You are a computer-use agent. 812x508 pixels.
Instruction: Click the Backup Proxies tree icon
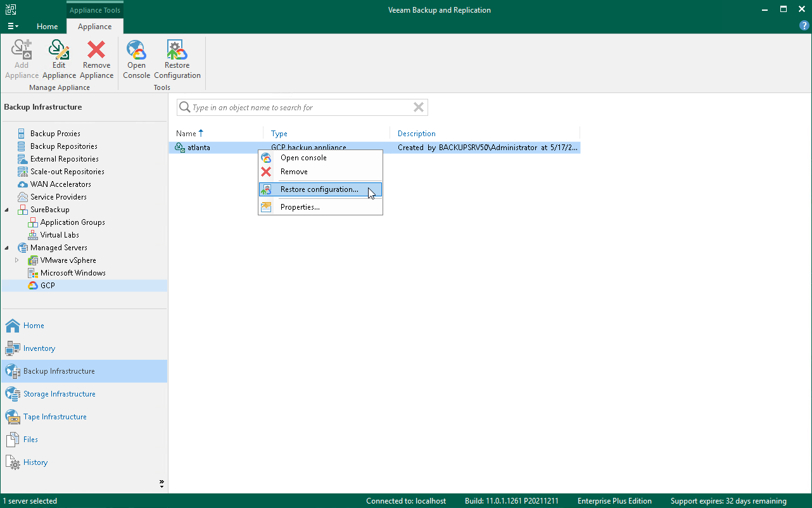pyautogui.click(x=23, y=134)
